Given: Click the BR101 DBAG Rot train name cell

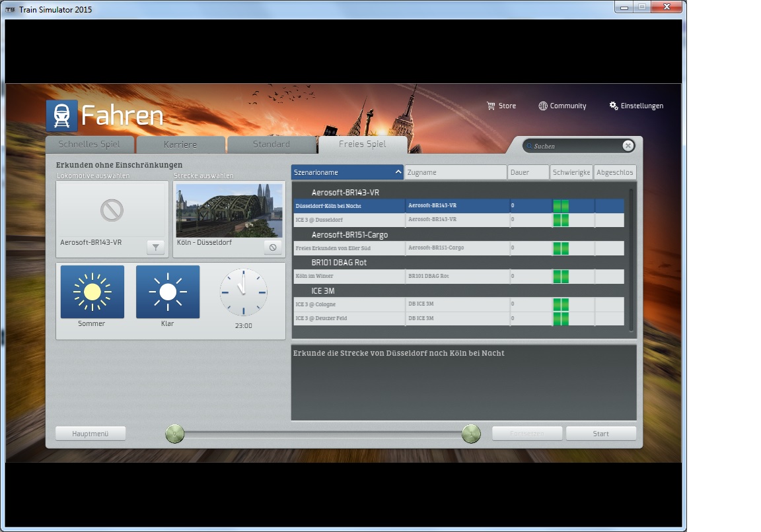Looking at the screenshot, I should click(x=458, y=276).
